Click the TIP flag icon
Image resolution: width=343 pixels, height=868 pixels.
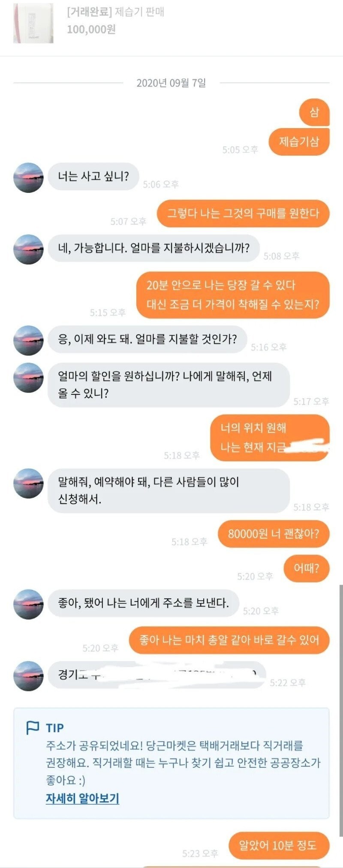pyautogui.click(x=33, y=727)
